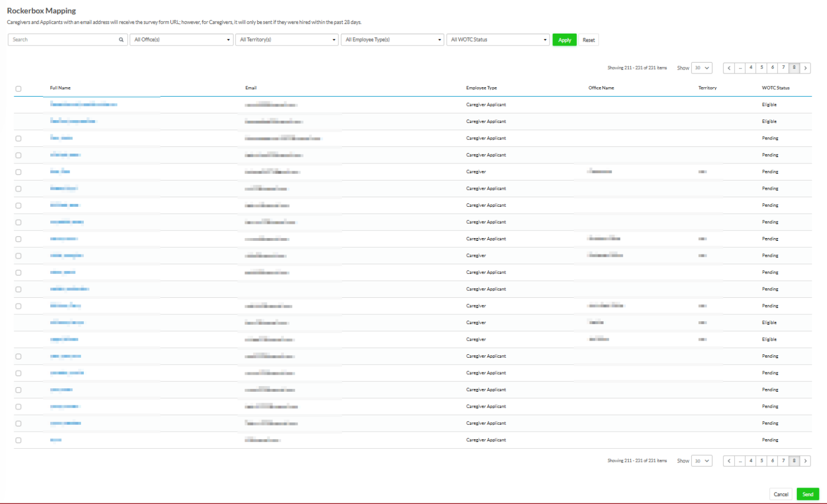Switch to page 5 in top pagination
This screenshot has height=504, width=827.
(761, 67)
